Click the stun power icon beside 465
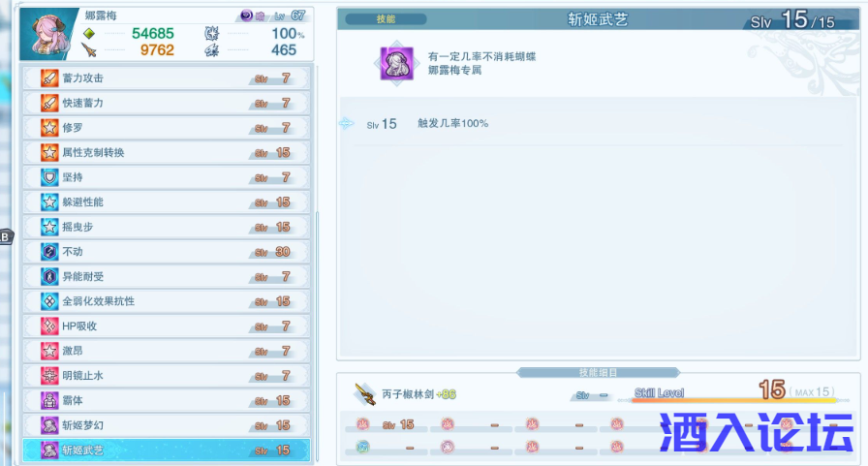Image resolution: width=868 pixels, height=466 pixels. 211,51
